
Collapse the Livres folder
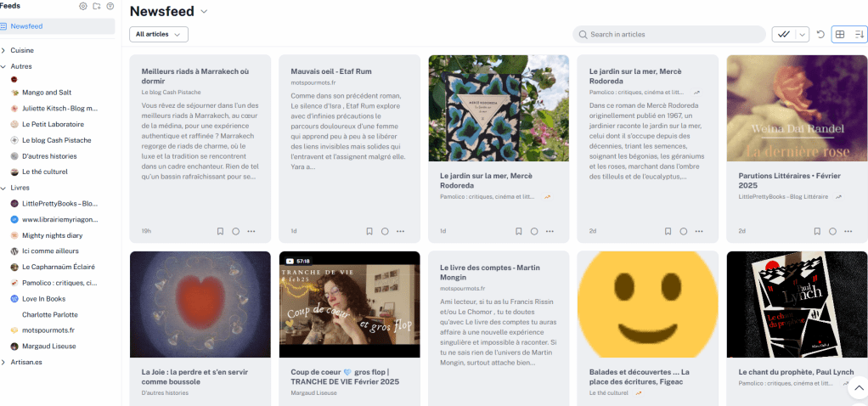[4, 187]
